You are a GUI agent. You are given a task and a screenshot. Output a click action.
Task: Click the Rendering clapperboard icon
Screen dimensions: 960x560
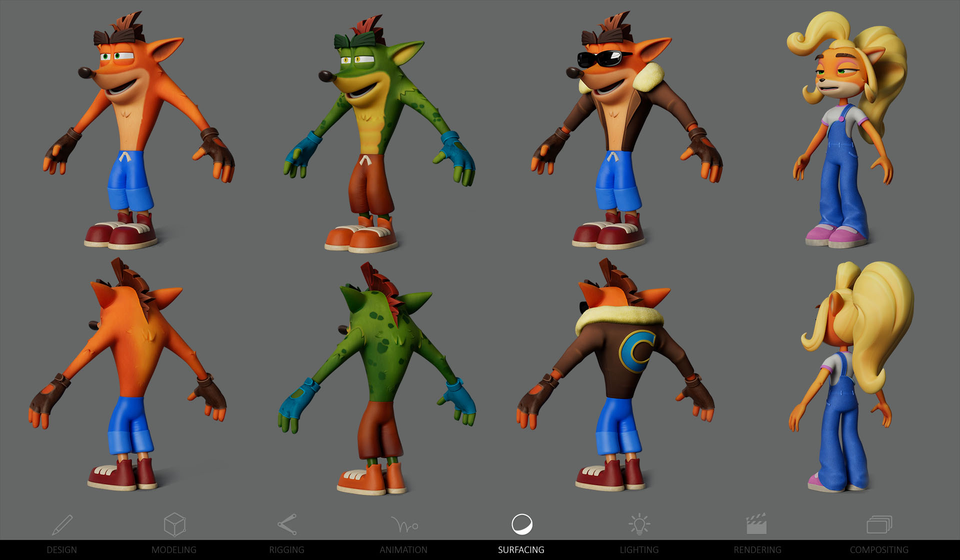pos(756,524)
